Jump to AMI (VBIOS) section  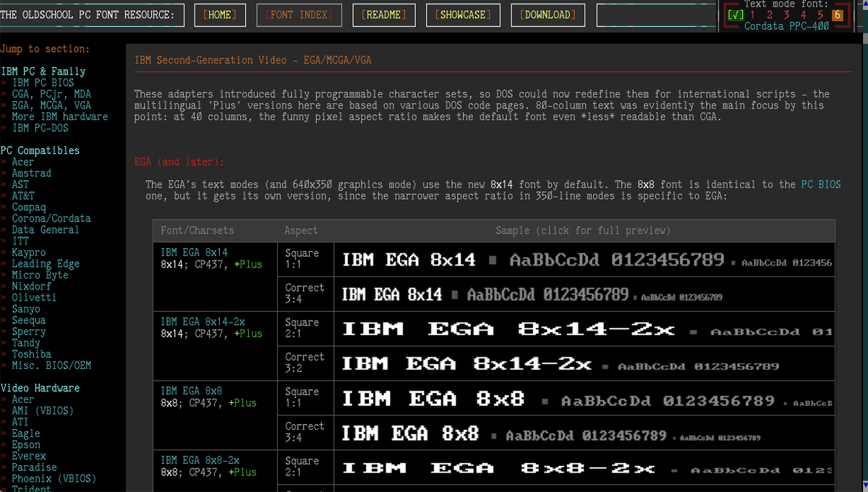pyautogui.click(x=43, y=410)
